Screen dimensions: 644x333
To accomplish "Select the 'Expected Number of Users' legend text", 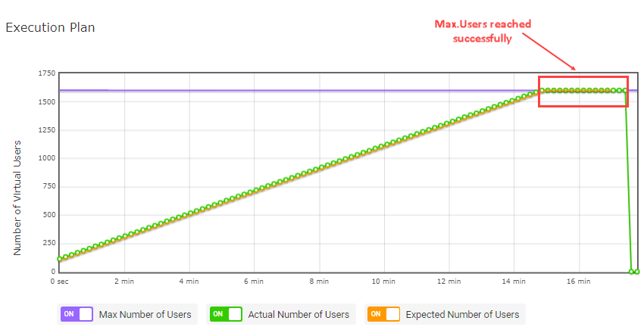I will pos(462,314).
